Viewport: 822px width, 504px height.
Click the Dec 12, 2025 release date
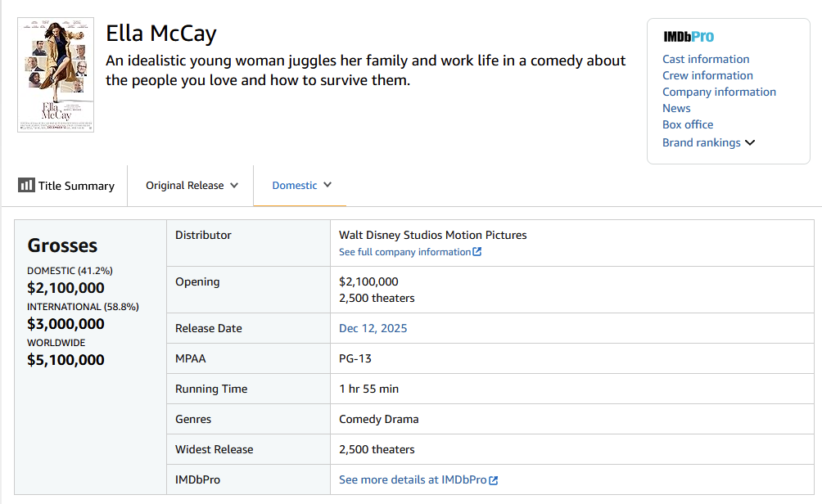pos(373,328)
